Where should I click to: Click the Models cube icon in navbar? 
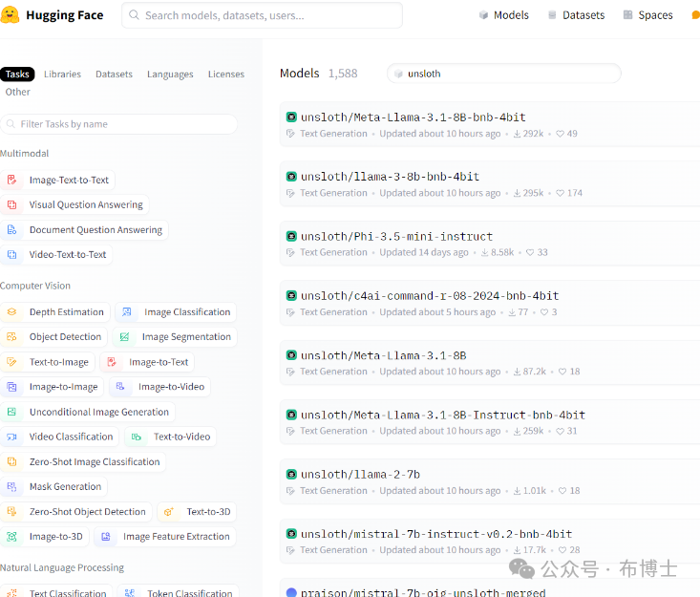click(x=483, y=15)
